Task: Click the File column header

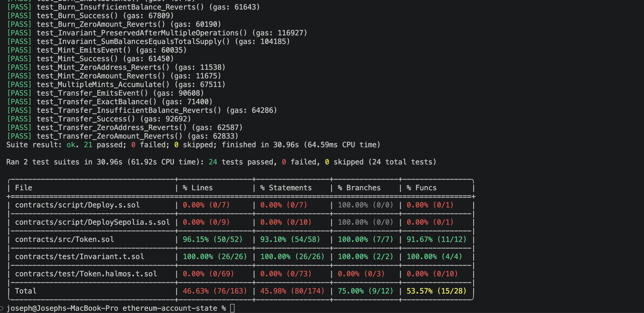Action: (x=24, y=188)
